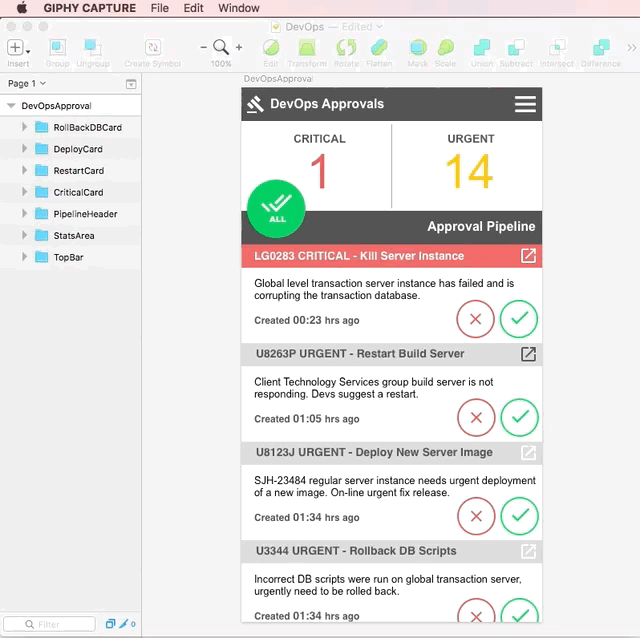Zoom out with the minus button
The height and width of the screenshot is (638, 640).
click(x=203, y=48)
